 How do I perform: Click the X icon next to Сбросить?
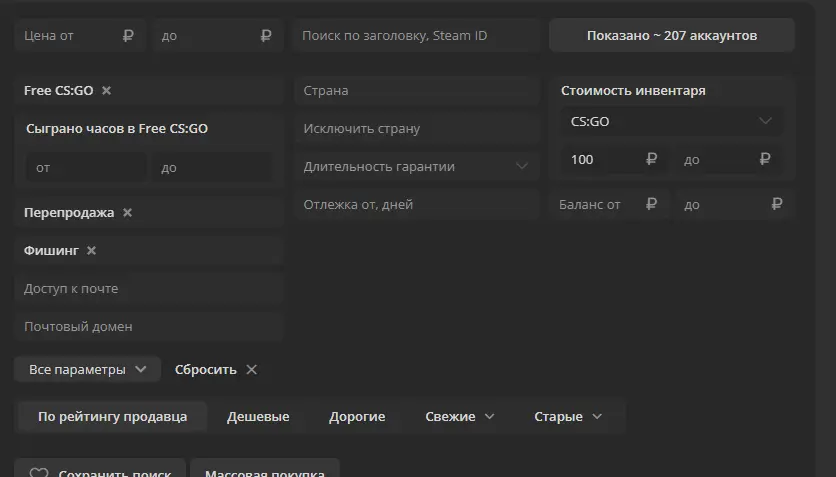[x=252, y=369]
